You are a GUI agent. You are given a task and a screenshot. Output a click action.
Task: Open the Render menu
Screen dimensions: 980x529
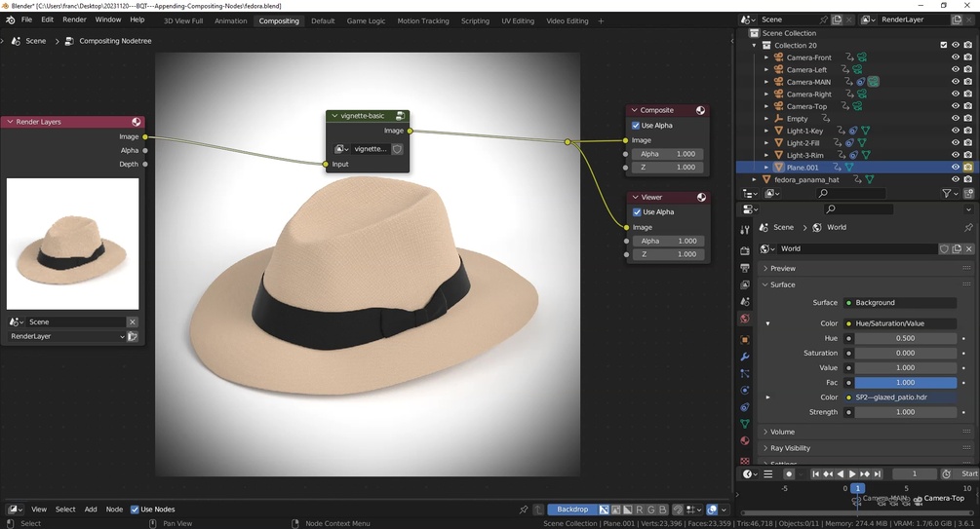coord(74,19)
